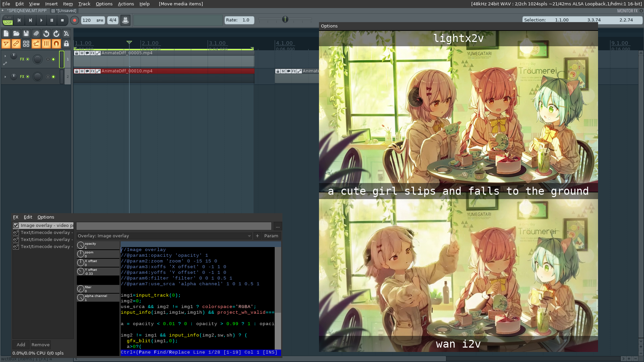This screenshot has height=362, width=644.
Task: Open the View menu
Action: pos(34,4)
